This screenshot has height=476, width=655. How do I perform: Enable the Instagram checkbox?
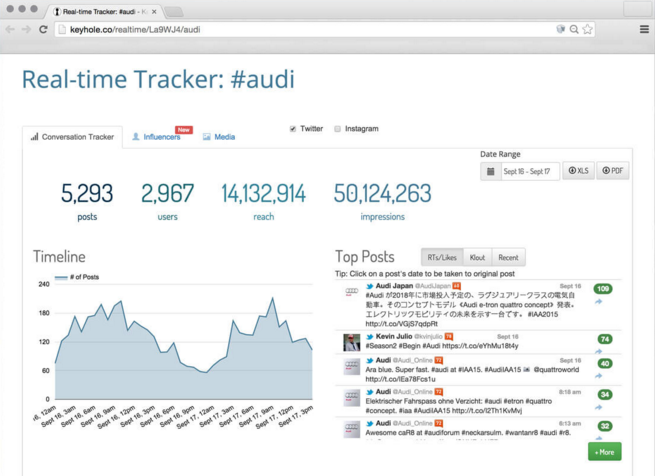338,129
